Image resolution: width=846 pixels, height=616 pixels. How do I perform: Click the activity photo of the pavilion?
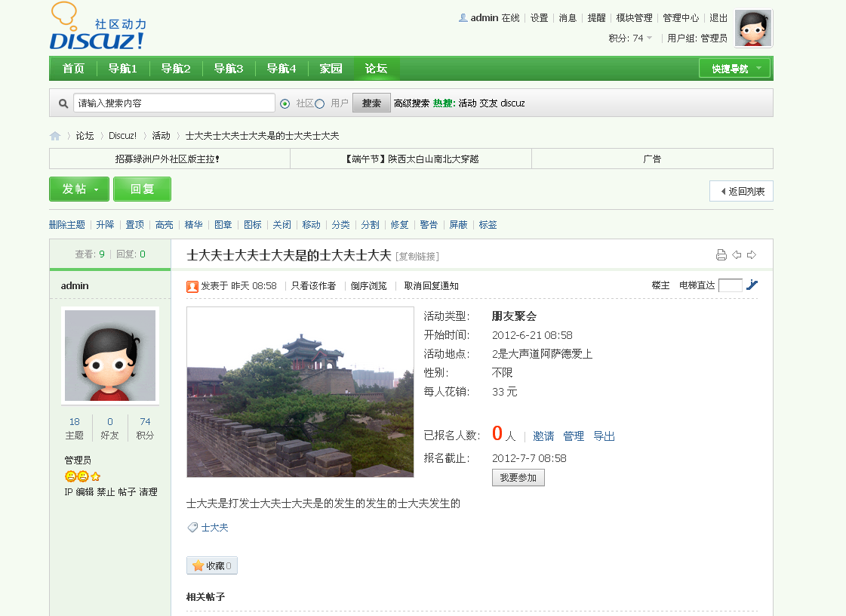tap(300, 392)
